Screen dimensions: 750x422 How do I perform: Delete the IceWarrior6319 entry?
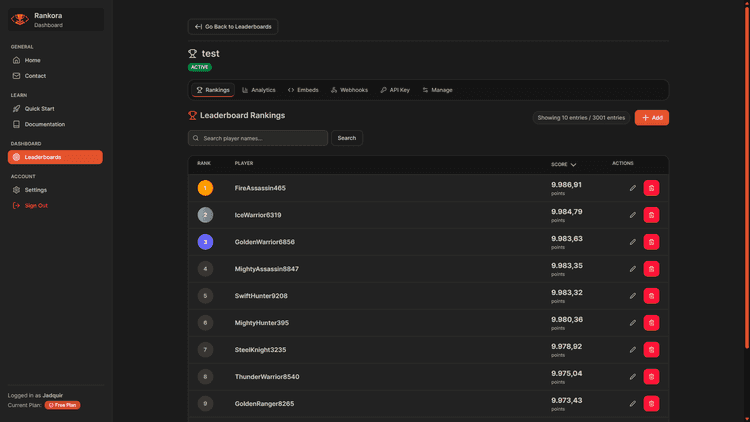[x=651, y=215]
